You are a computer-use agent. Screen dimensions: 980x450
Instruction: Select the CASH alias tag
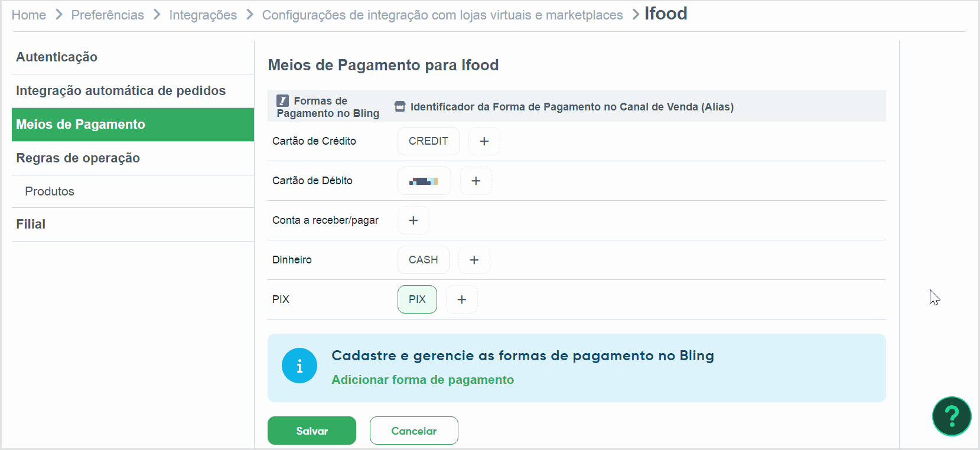(423, 260)
